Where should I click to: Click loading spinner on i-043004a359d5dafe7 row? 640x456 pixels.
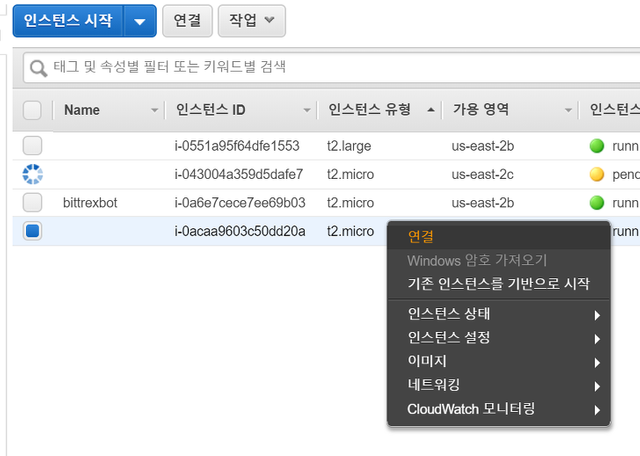click(32, 174)
